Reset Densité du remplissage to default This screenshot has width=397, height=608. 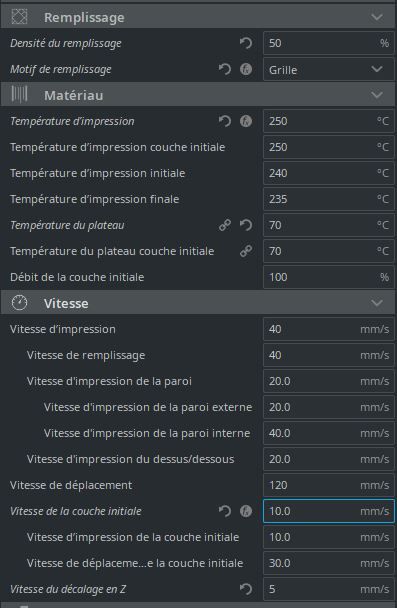246,43
